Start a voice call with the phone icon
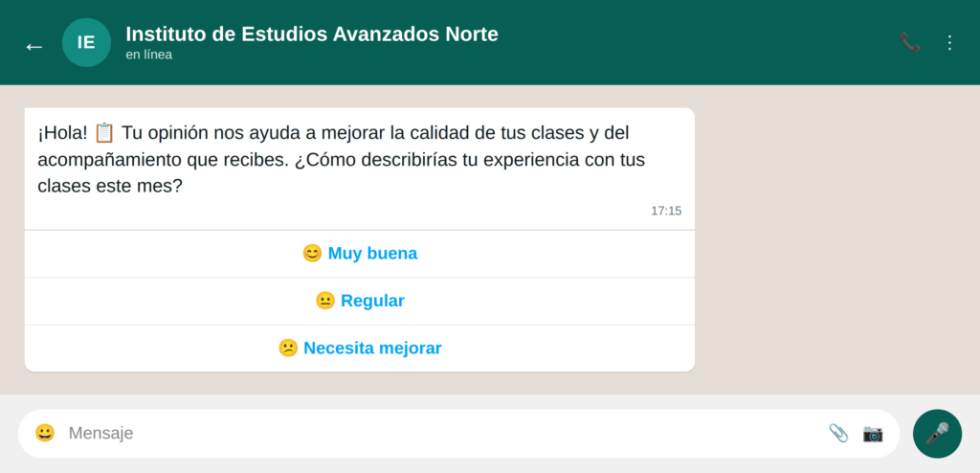The image size is (980, 473). [910, 42]
